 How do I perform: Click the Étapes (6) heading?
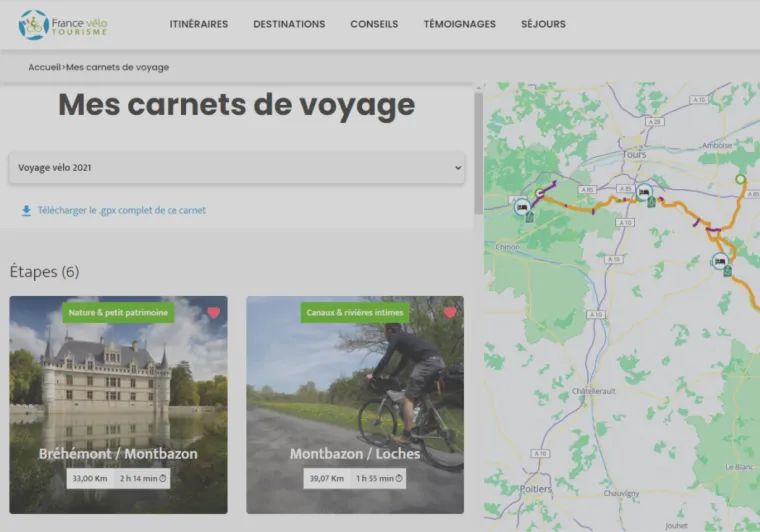[45, 271]
